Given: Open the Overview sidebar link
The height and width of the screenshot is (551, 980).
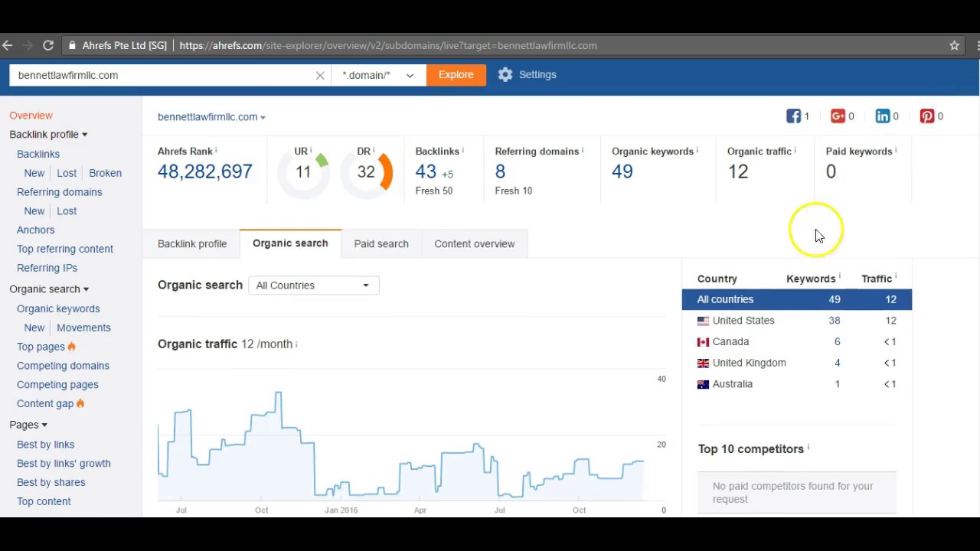Looking at the screenshot, I should [x=31, y=116].
